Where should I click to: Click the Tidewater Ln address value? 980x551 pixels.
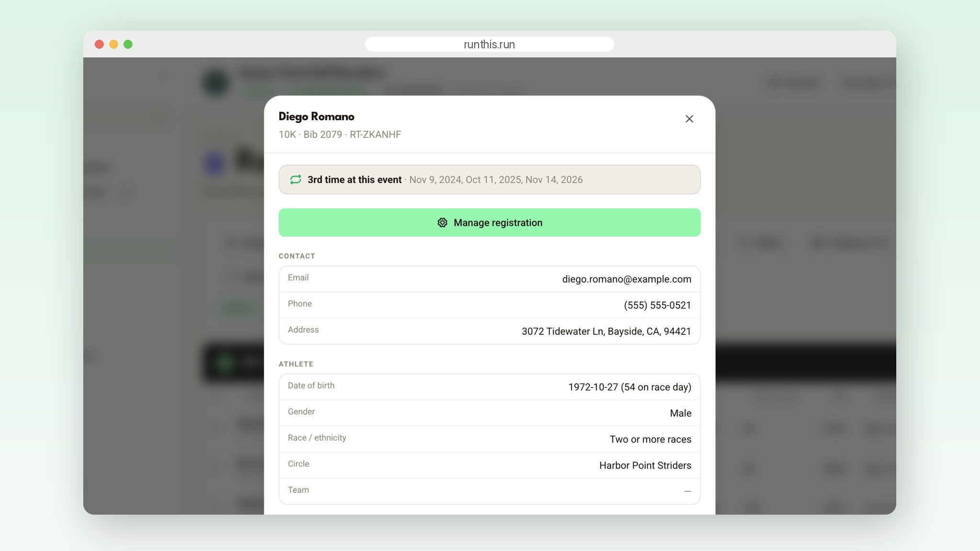pos(606,331)
